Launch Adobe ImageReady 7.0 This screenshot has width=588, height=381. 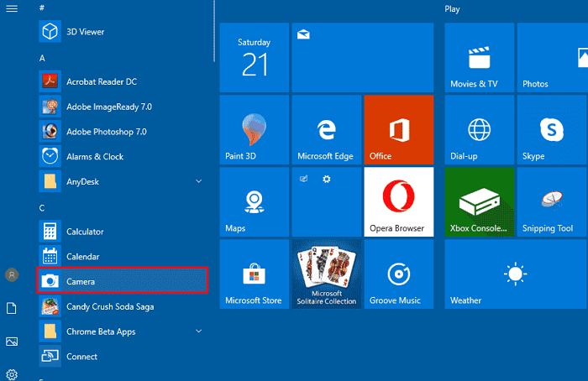coord(123,107)
